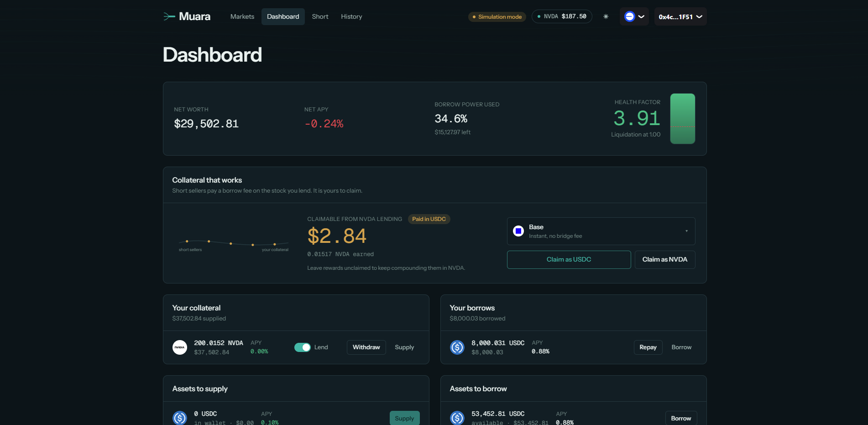Screen dimensions: 868x425
Task: Select the Dashboard tab
Action: click(283, 16)
